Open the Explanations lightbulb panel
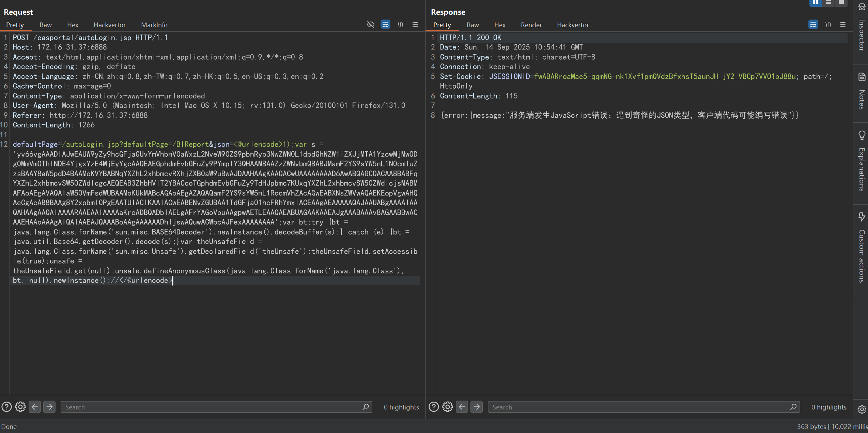 click(861, 160)
